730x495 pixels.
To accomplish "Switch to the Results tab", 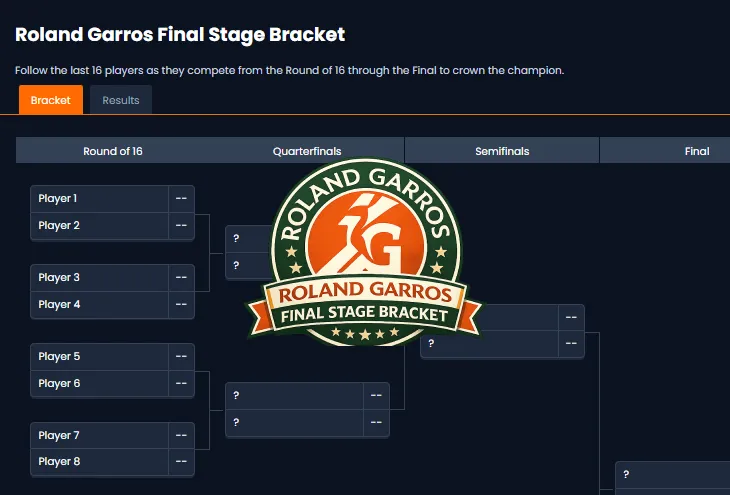I will click(x=121, y=100).
